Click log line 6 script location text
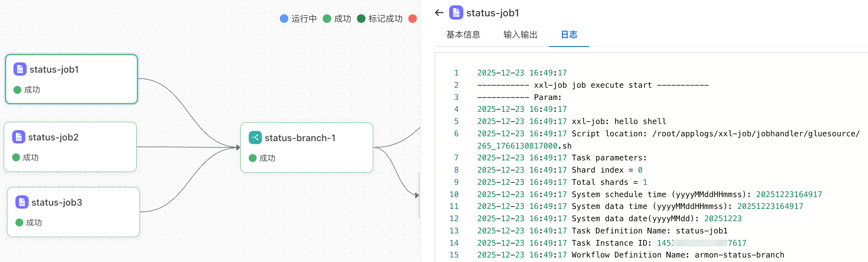 668,140
